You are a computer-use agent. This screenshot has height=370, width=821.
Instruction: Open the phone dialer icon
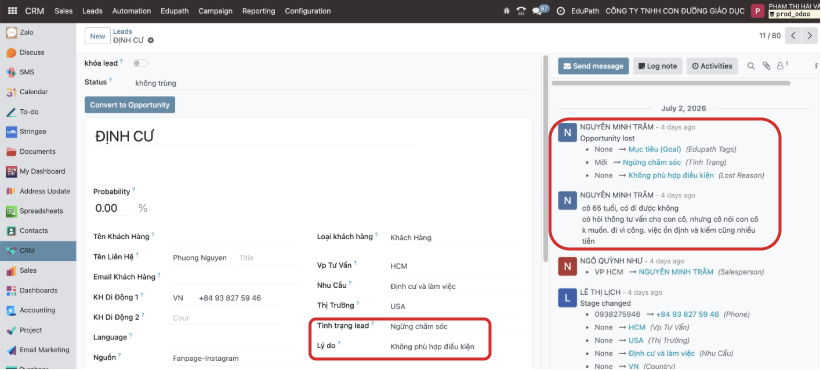coord(520,11)
